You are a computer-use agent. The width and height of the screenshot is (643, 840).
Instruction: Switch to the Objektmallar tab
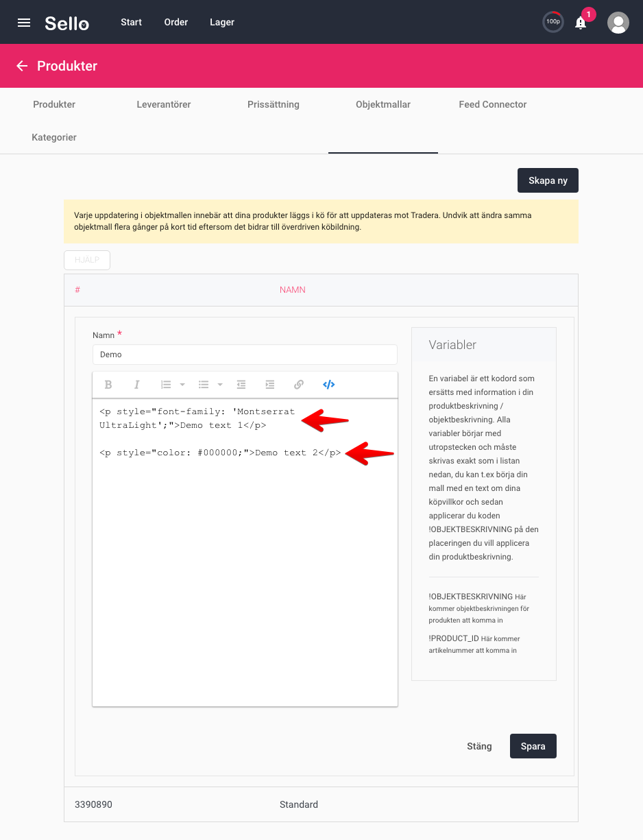(383, 104)
